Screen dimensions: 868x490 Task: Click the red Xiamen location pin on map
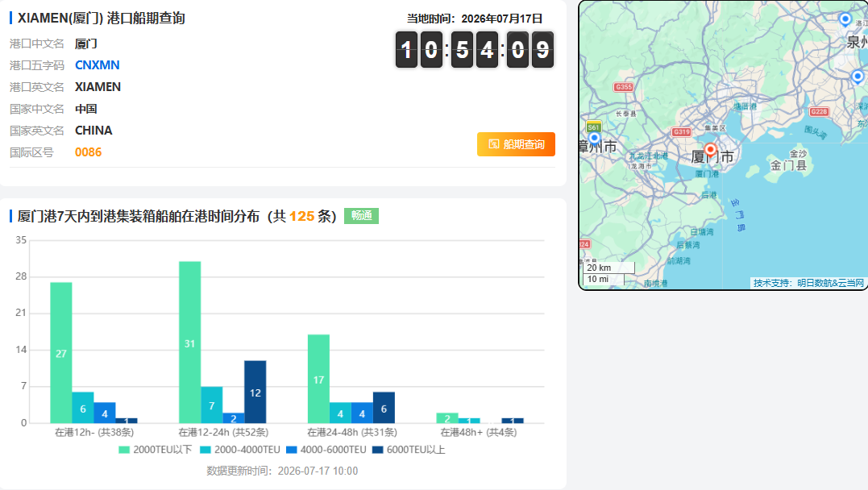pos(710,151)
